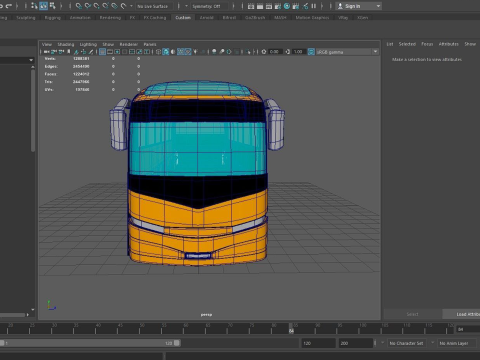Click the range slider start handle near 1
This screenshot has height=360, width=480.
2,343
